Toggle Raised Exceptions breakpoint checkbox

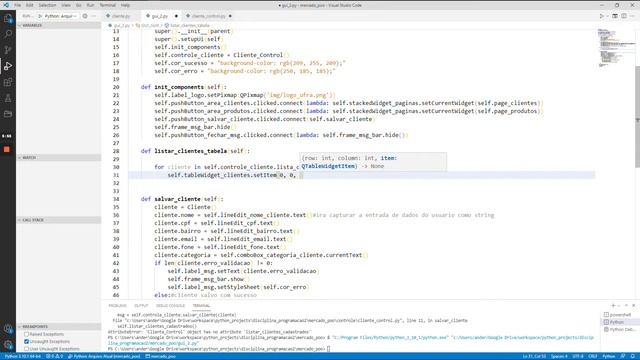pos(27,334)
